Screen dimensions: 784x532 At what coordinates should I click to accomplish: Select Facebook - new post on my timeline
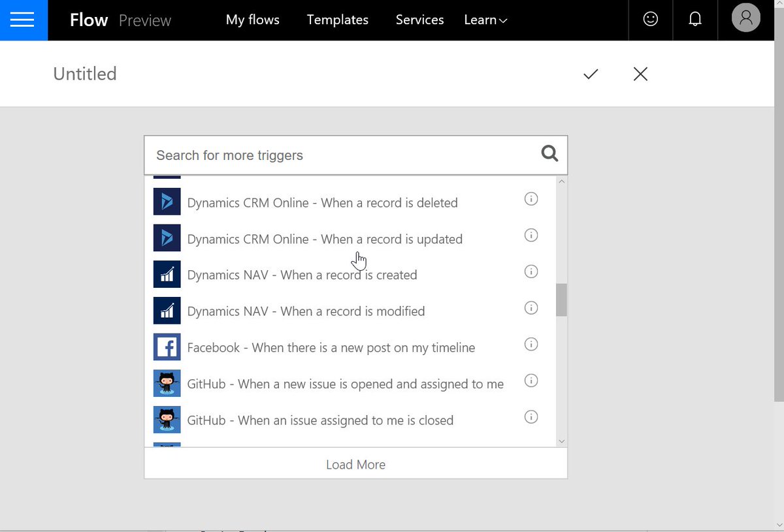[331, 347]
